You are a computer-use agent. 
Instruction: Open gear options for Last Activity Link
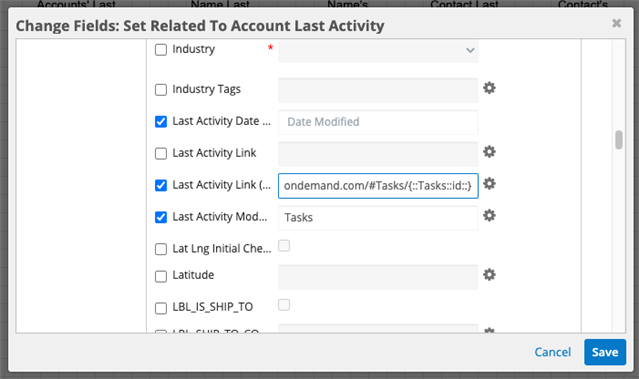(489, 152)
